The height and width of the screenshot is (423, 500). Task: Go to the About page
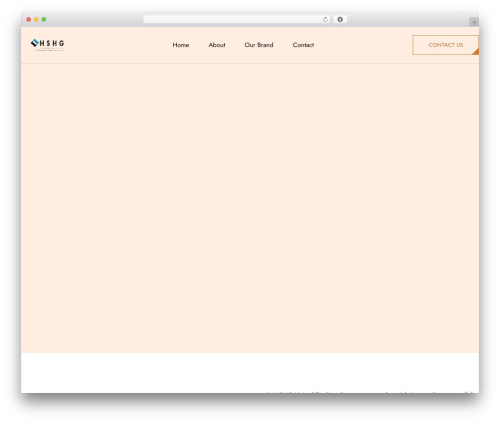[217, 45]
